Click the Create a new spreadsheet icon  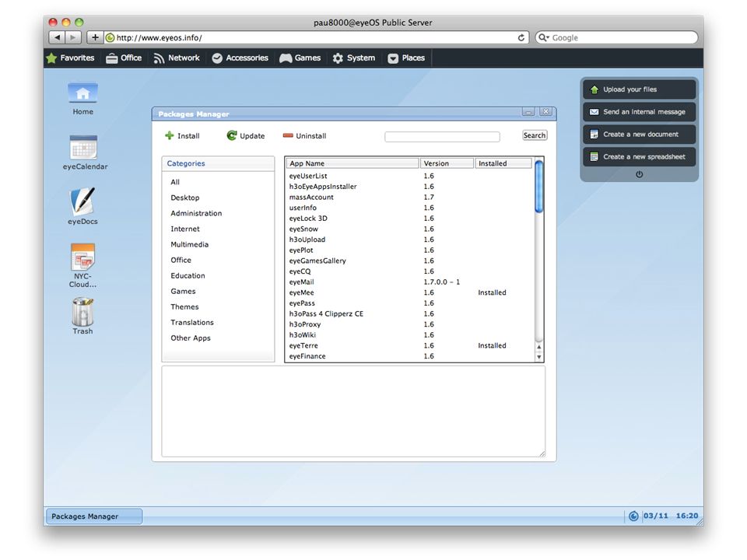594,156
